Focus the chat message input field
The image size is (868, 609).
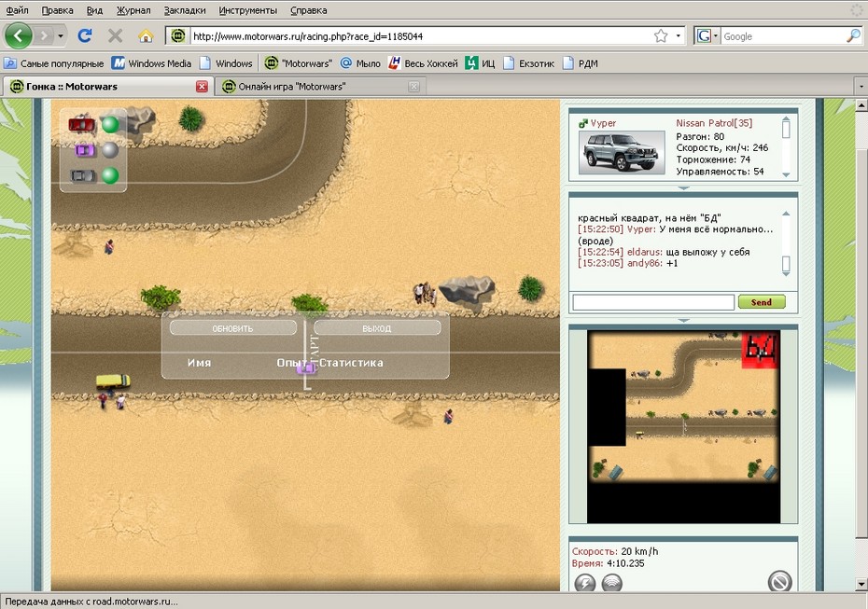click(x=653, y=302)
